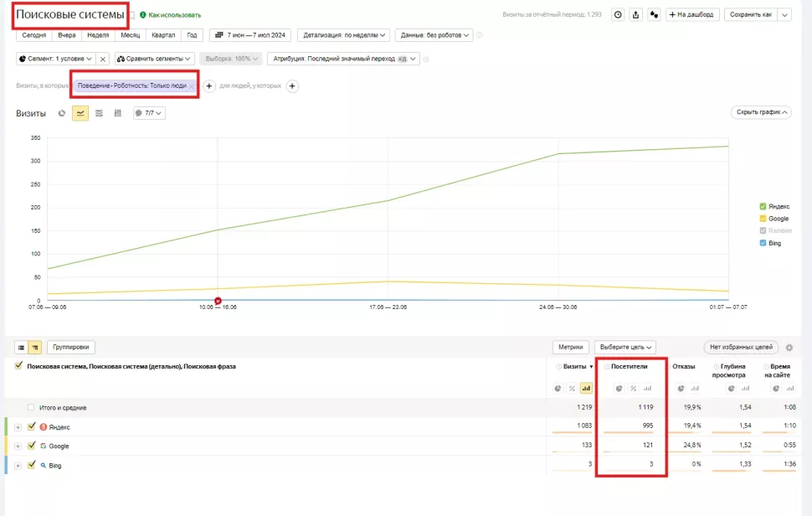
Task: Select the Неделя period tab
Action: pyautogui.click(x=98, y=35)
